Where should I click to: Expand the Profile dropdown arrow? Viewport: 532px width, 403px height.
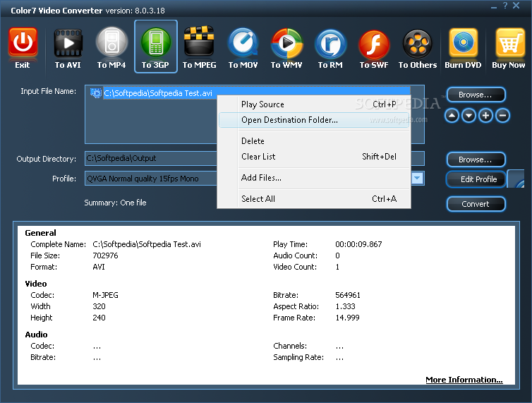coord(417,179)
